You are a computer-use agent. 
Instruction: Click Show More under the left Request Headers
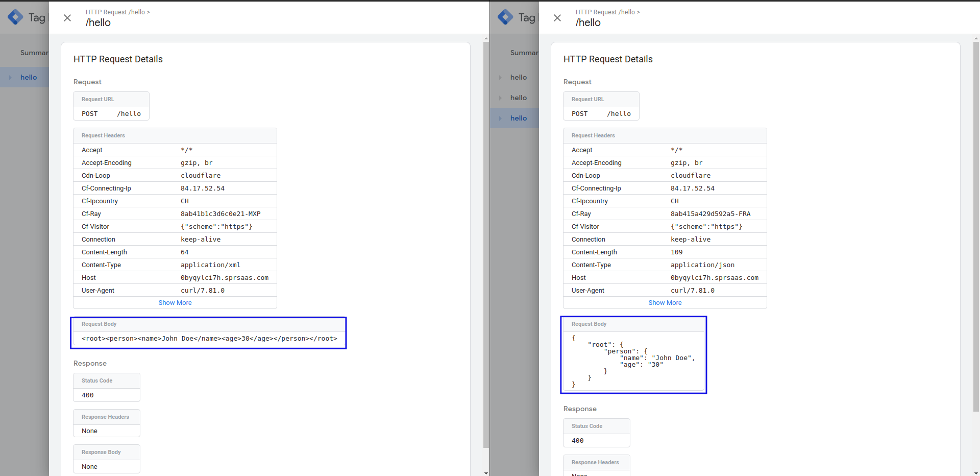(x=175, y=302)
